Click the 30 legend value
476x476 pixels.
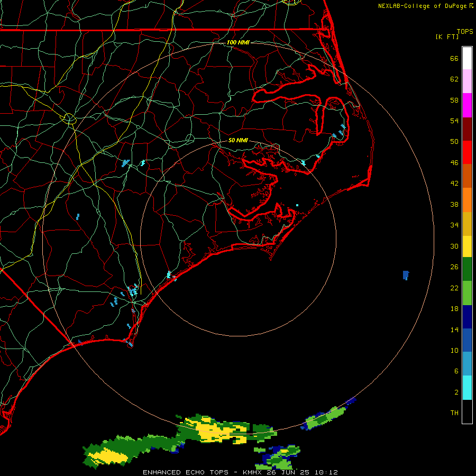(454, 246)
